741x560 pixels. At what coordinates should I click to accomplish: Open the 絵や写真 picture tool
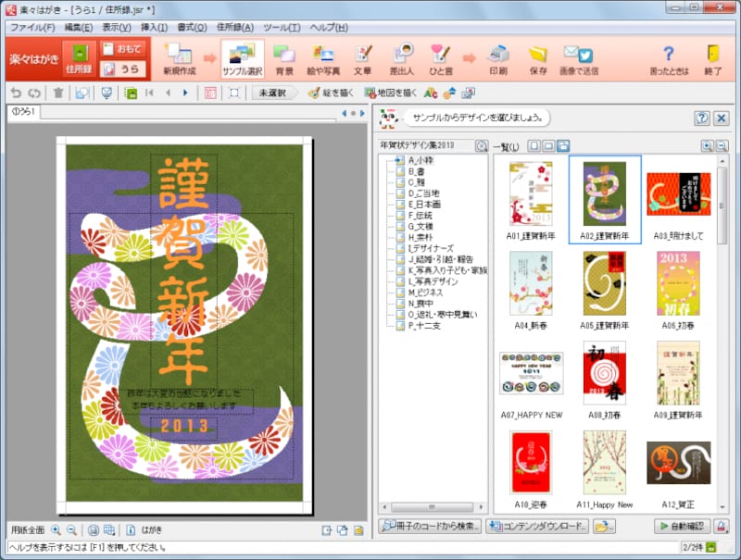pyautogui.click(x=323, y=58)
